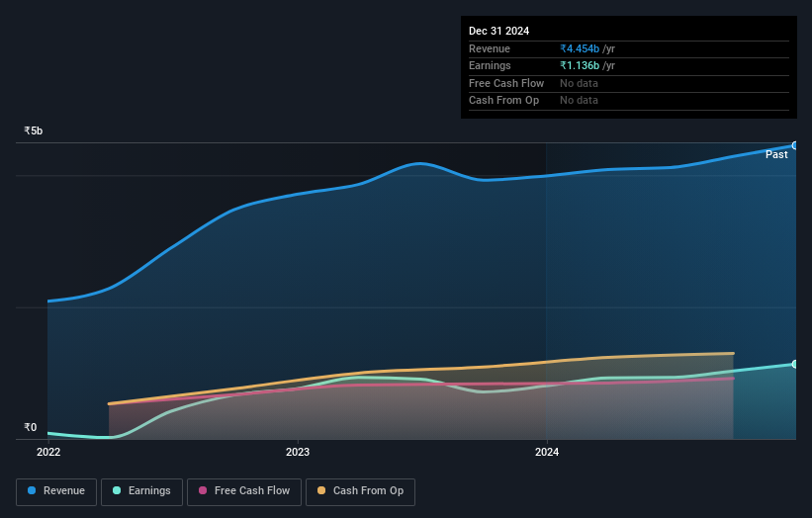The width and height of the screenshot is (812, 518).
Task: Click the 2023 x-axis label
Action: point(298,453)
